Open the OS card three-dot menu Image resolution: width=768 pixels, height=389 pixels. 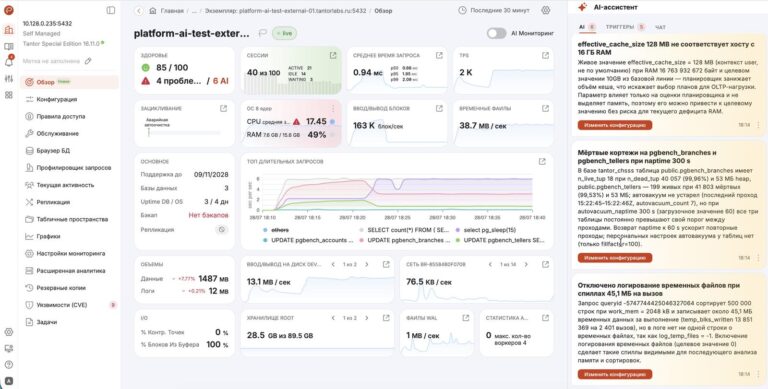click(x=333, y=108)
